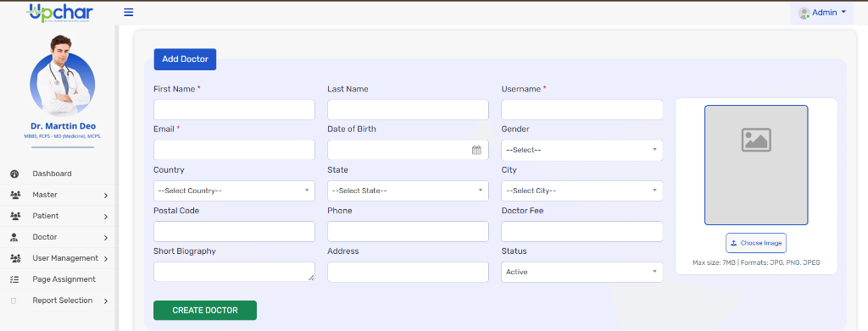Open the Select Country dropdown
868x331 pixels.
pyautogui.click(x=234, y=190)
